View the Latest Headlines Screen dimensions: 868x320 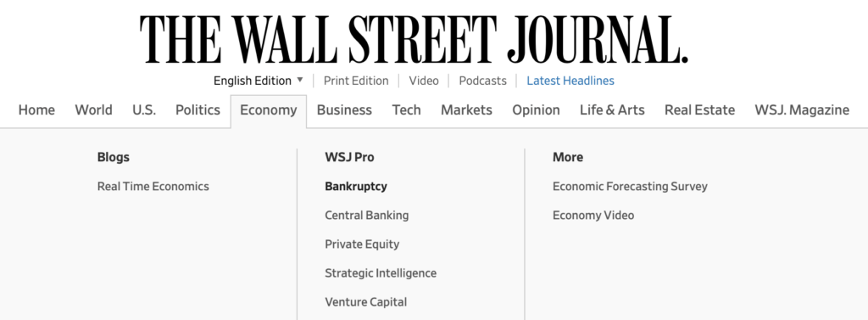point(570,81)
